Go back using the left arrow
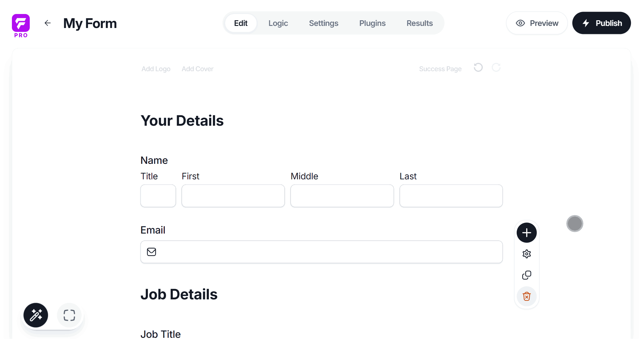644x339 pixels. click(x=48, y=23)
